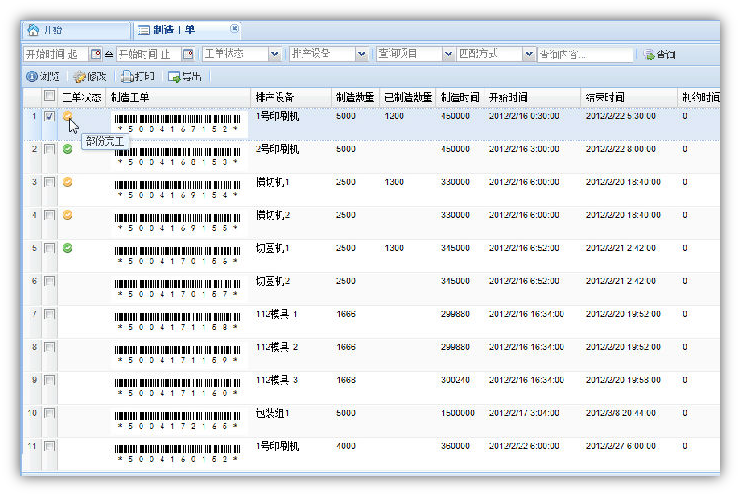Check the checkbox in row 11
Screen dimensions: 740x496
[x=49, y=446]
